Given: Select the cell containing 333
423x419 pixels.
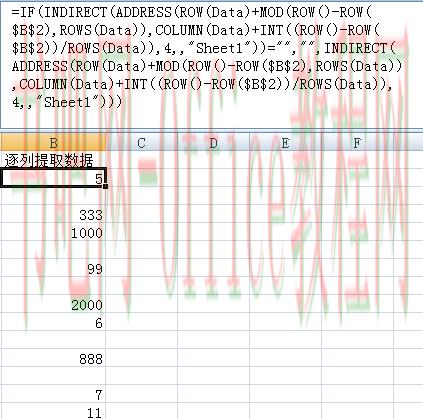Looking at the screenshot, I should [x=53, y=215].
